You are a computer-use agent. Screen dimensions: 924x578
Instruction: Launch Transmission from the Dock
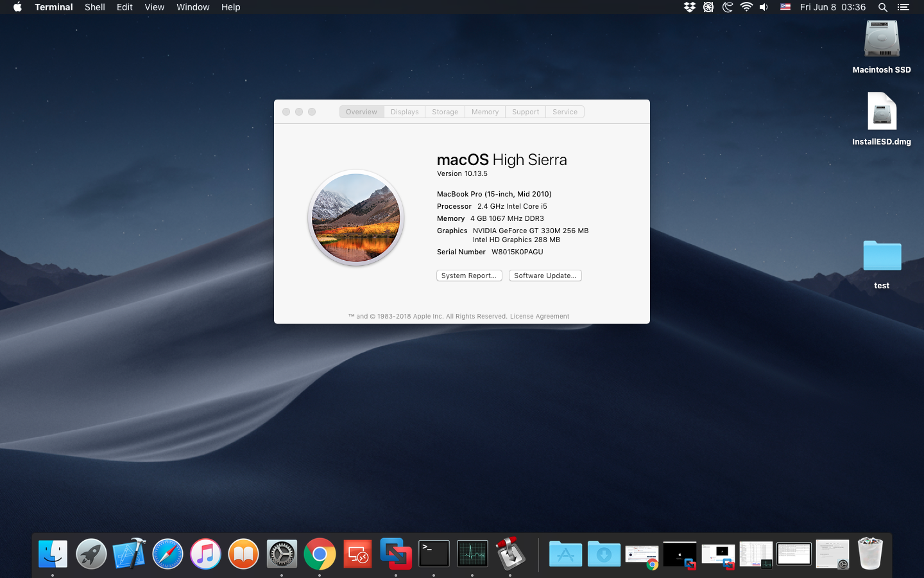[x=511, y=554]
